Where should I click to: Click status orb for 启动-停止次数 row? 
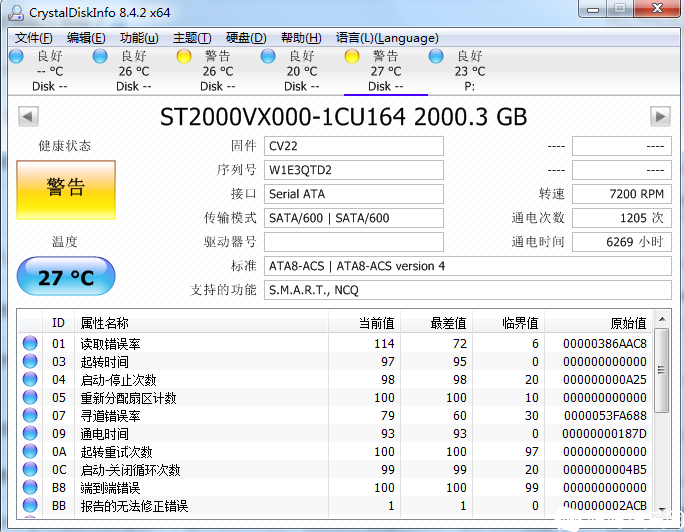[30, 379]
